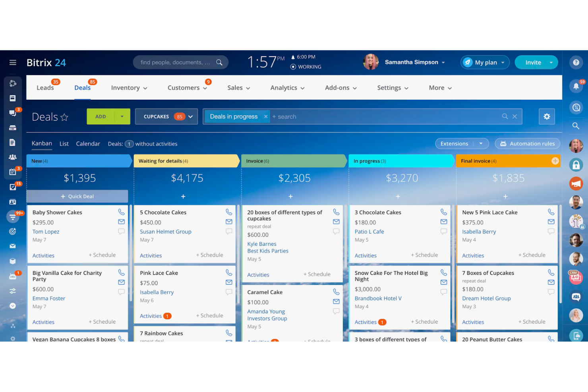Click Quick Deal in New column
The image size is (588, 392).
(x=77, y=196)
